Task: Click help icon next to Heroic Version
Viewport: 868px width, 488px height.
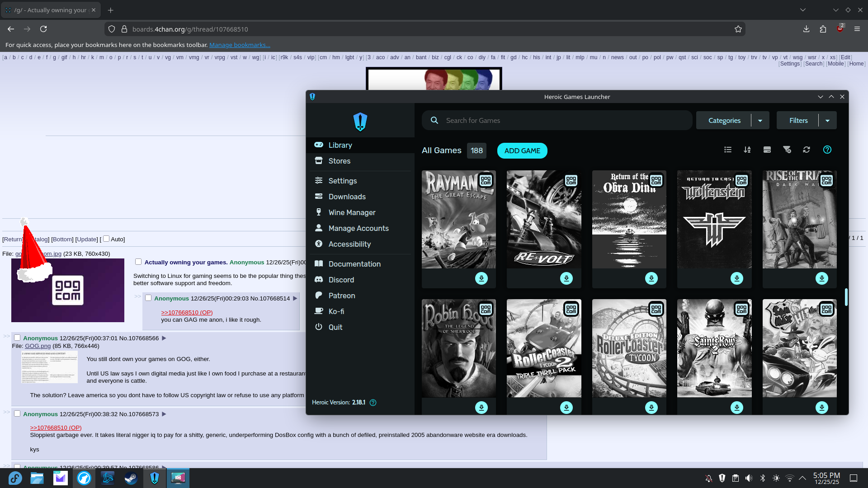Action: (x=373, y=403)
